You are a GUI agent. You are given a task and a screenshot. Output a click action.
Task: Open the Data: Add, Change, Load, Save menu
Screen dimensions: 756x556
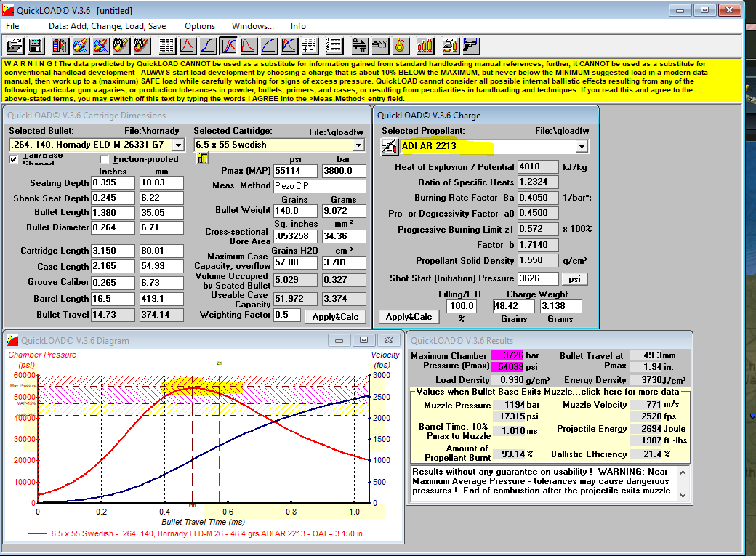(107, 26)
